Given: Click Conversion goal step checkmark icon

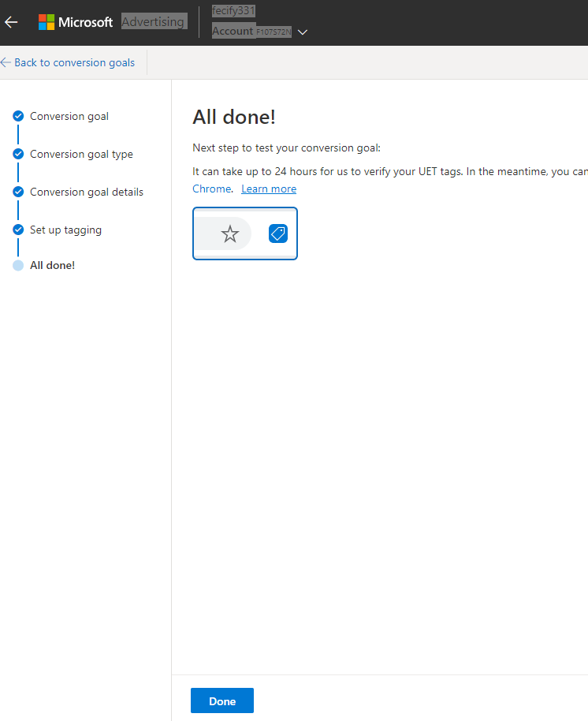Looking at the screenshot, I should pos(18,116).
